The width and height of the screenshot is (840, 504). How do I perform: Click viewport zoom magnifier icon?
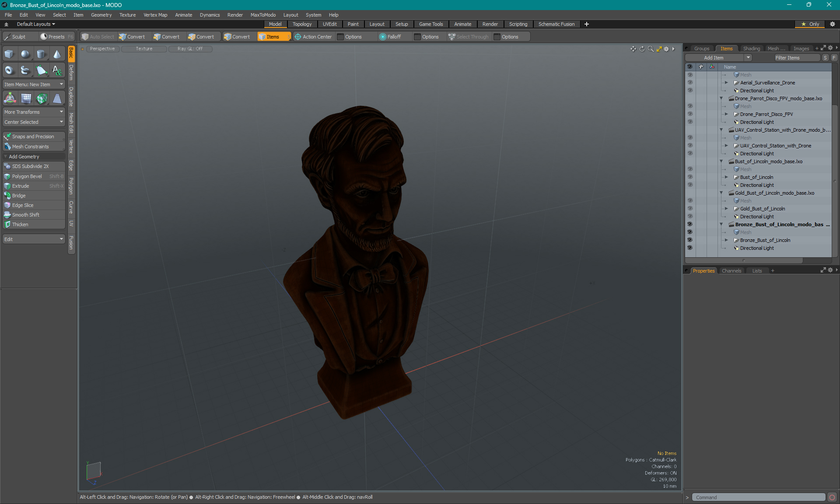pyautogui.click(x=651, y=49)
